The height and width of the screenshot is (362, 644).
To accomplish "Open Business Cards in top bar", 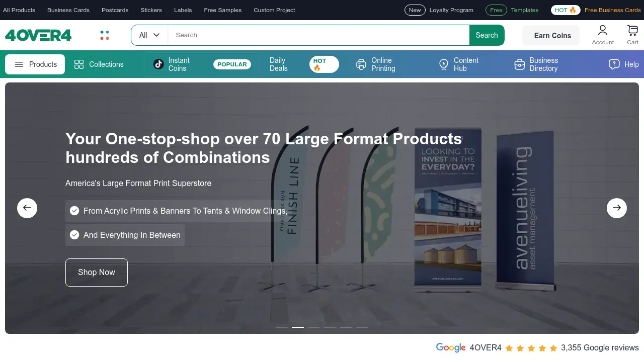I will pos(68,10).
